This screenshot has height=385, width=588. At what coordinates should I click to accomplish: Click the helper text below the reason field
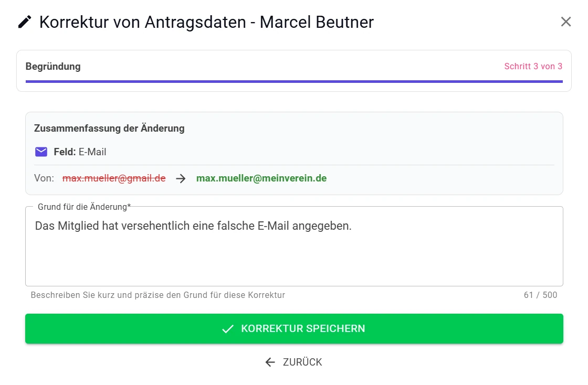pyautogui.click(x=157, y=295)
